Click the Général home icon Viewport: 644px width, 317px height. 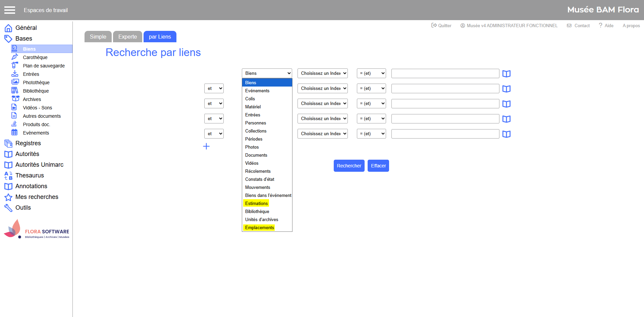[8, 28]
